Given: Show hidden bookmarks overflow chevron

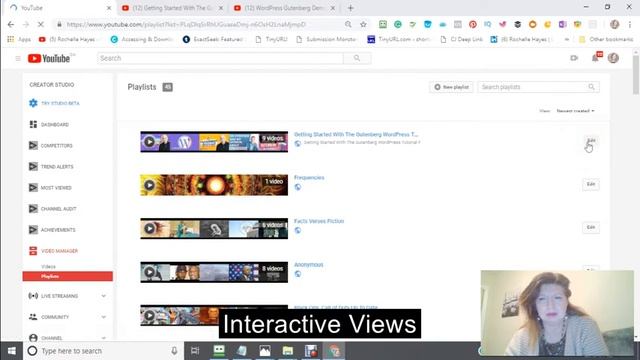Looking at the screenshot, I should (567, 39).
